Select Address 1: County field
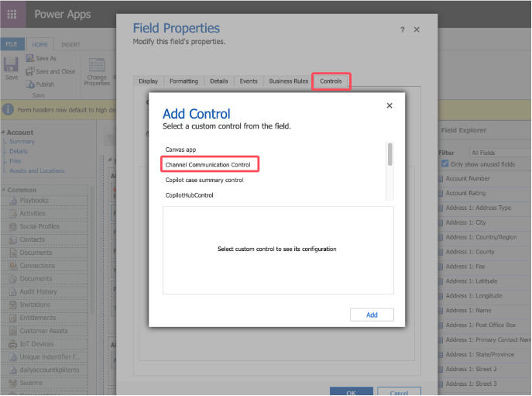Screen dimensions: 532x396 point(470,252)
